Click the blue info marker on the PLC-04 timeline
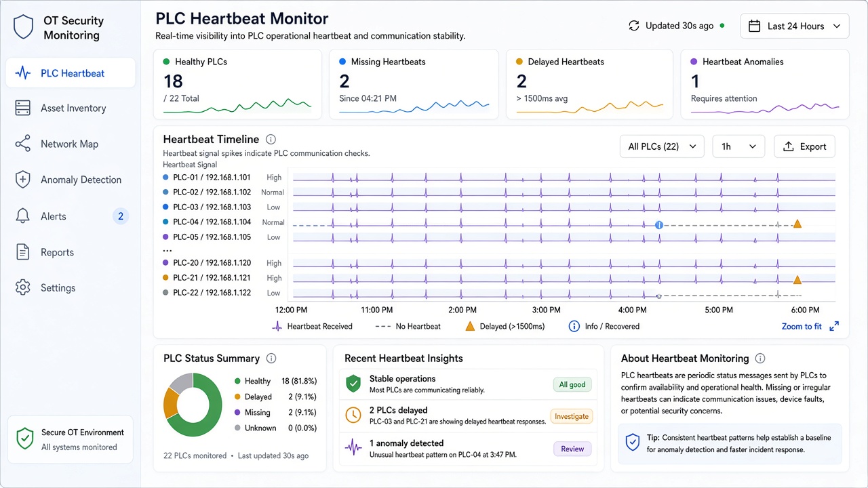This screenshot has width=868, height=488. tap(658, 224)
